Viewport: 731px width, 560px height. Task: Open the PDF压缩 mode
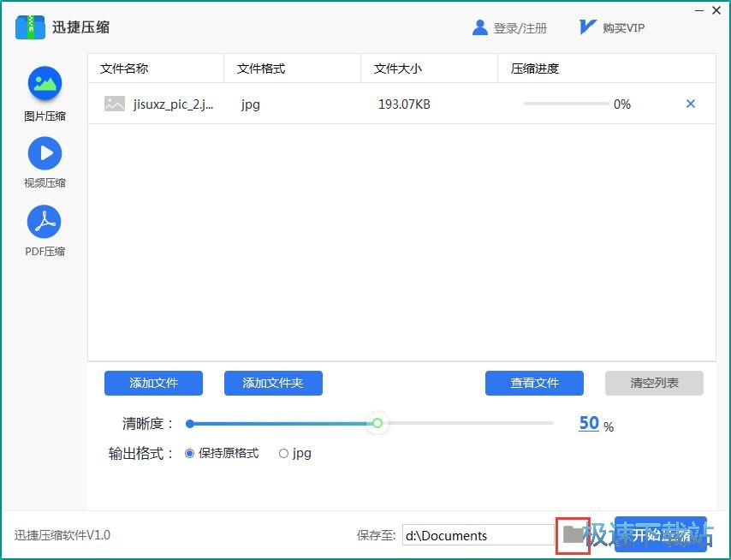[45, 231]
